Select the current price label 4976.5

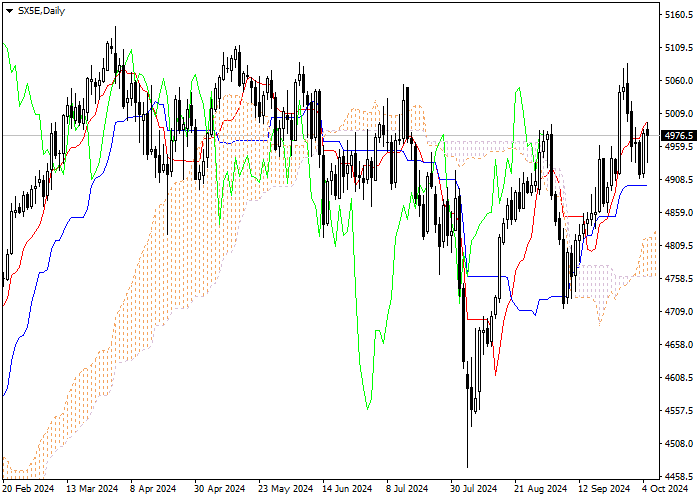click(x=679, y=135)
